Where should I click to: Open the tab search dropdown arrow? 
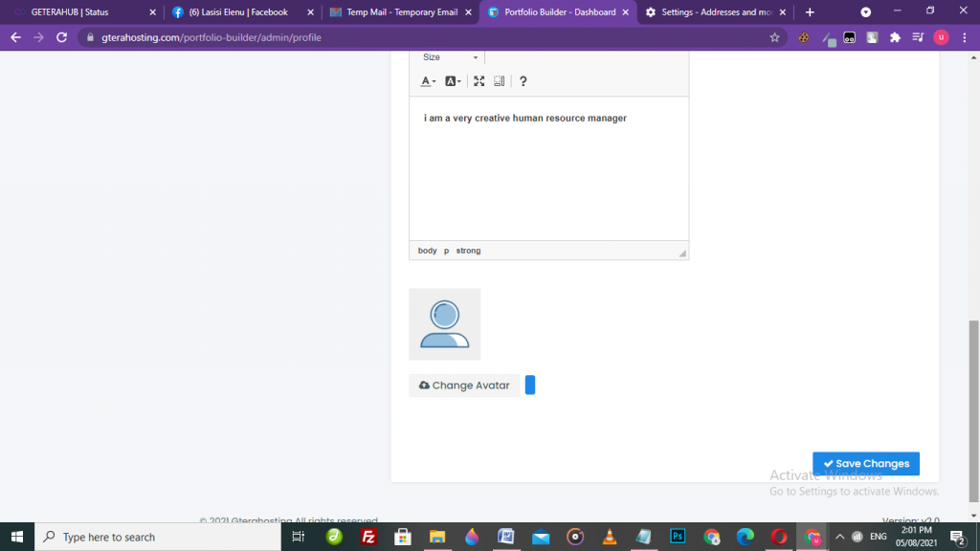865,11
